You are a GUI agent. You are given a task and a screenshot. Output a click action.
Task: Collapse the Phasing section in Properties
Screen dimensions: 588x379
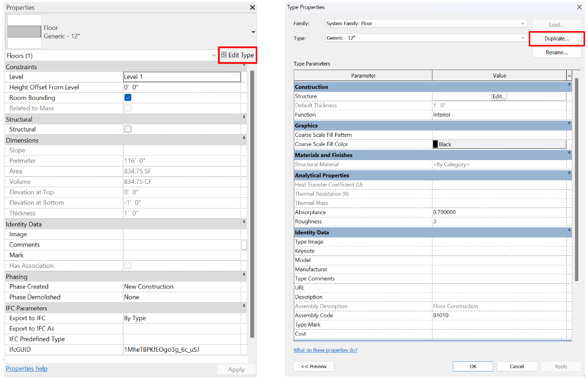[244, 275]
